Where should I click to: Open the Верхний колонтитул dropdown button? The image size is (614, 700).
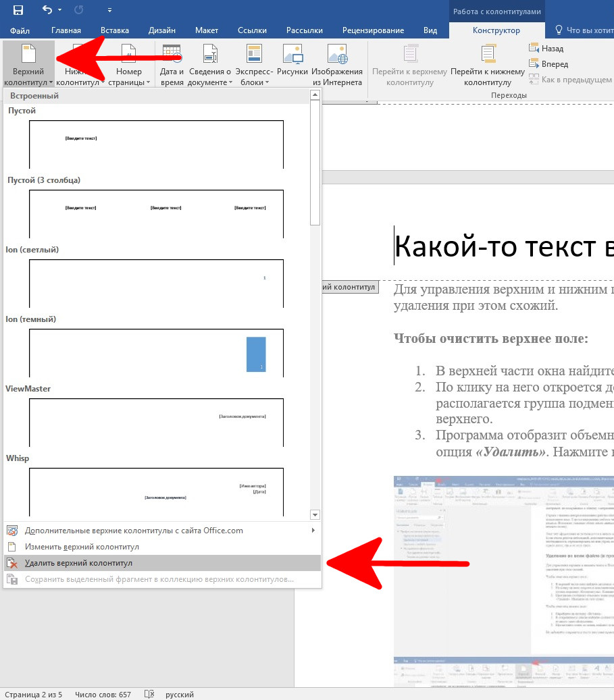(x=28, y=64)
